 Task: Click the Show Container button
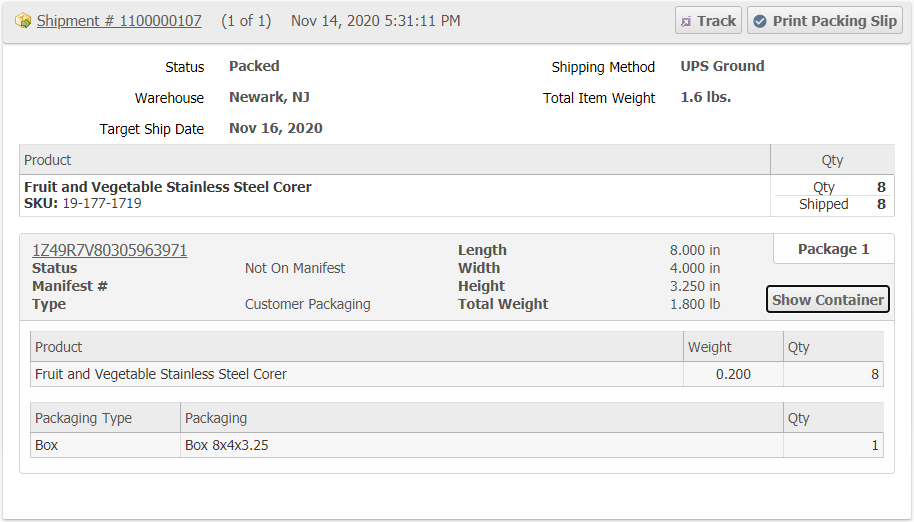pyautogui.click(x=827, y=299)
